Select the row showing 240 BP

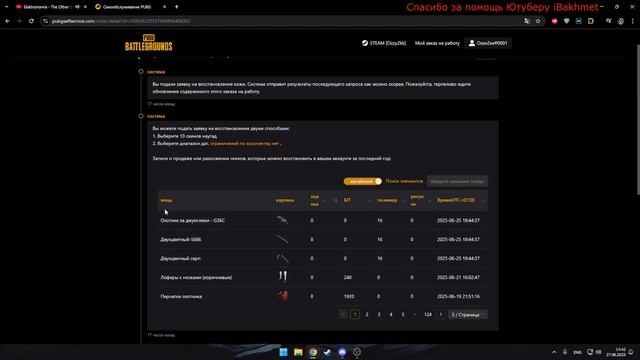pyautogui.click(x=323, y=277)
